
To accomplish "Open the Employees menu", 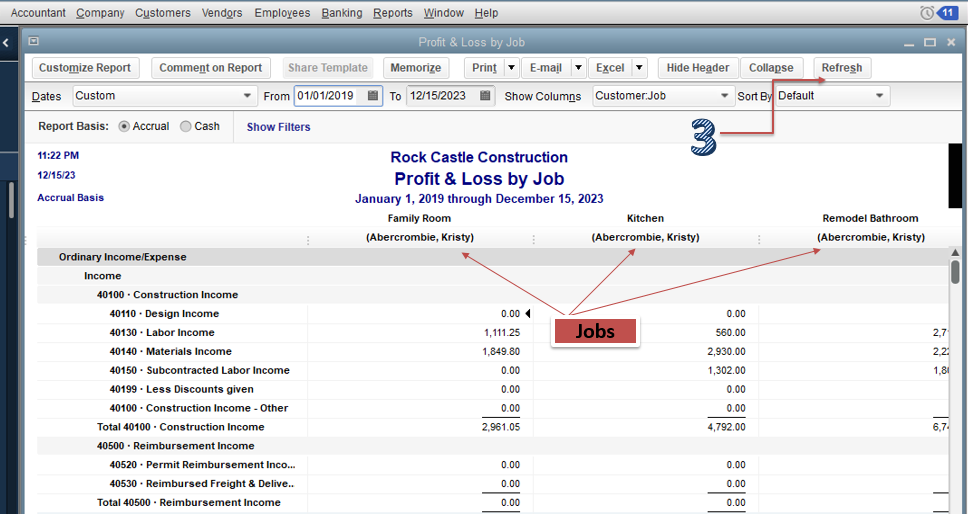I will pyautogui.click(x=282, y=13).
